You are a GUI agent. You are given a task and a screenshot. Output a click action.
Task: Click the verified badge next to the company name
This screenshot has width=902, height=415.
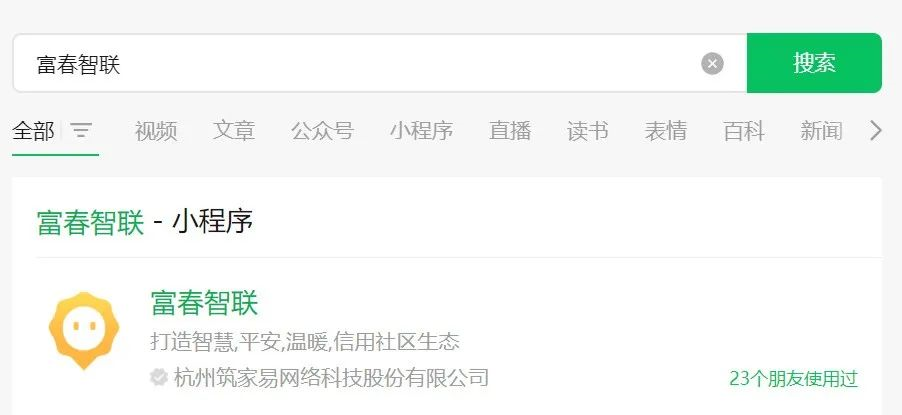(x=159, y=378)
